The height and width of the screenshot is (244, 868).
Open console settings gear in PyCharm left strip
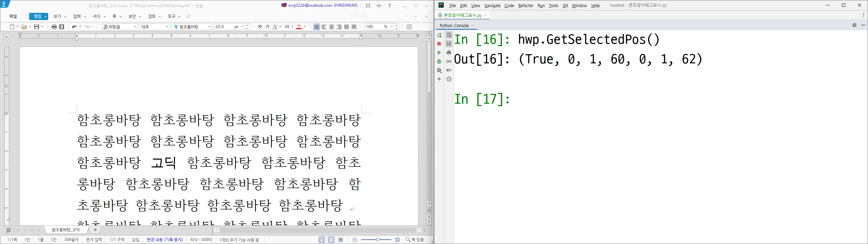[439, 70]
